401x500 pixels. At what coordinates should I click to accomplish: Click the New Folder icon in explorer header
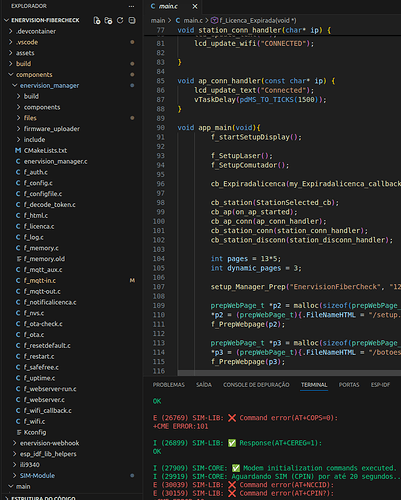(x=108, y=20)
